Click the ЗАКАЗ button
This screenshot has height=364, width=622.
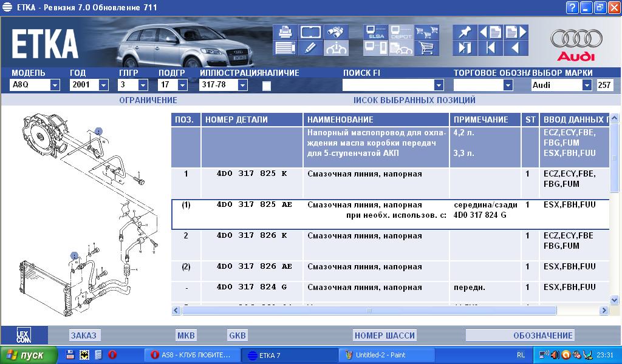pos(83,335)
